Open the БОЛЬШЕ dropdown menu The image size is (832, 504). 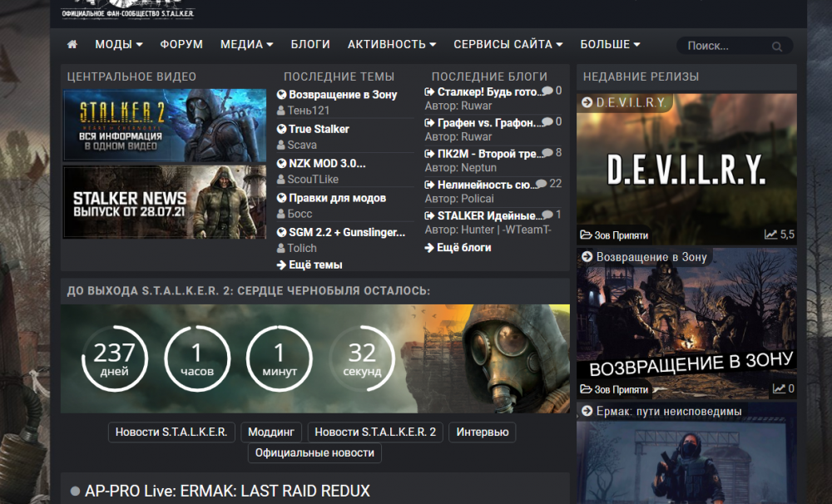(x=610, y=44)
